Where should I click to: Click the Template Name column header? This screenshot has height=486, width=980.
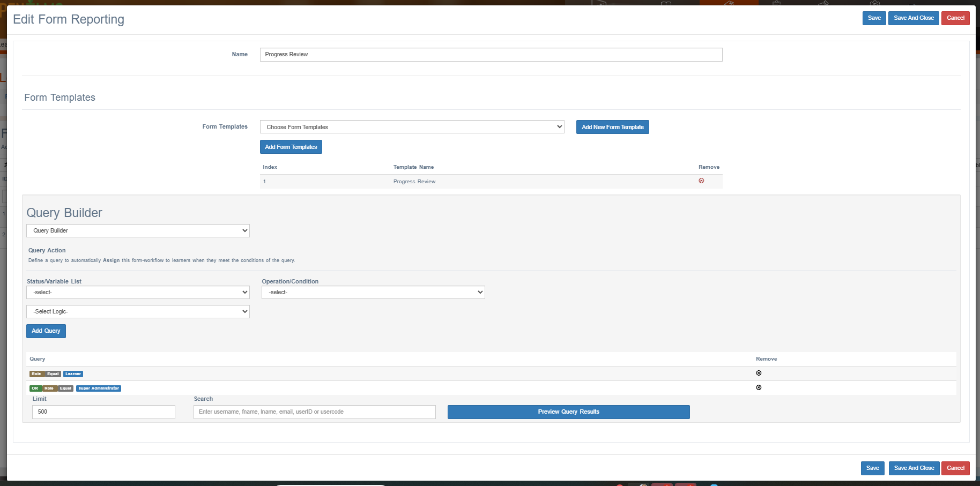[x=413, y=167]
